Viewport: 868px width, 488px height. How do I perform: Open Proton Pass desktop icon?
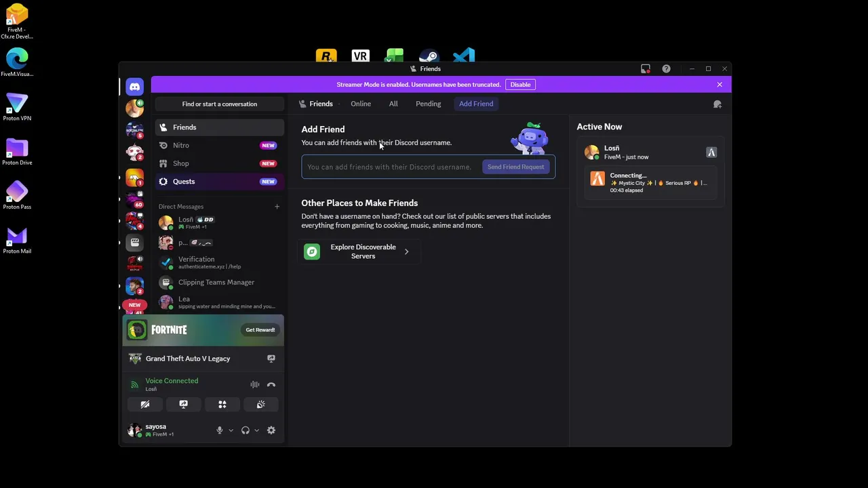click(17, 196)
